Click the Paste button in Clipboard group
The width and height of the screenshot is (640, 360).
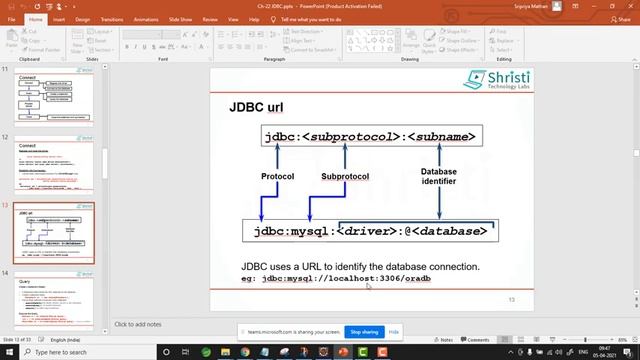click(12, 40)
